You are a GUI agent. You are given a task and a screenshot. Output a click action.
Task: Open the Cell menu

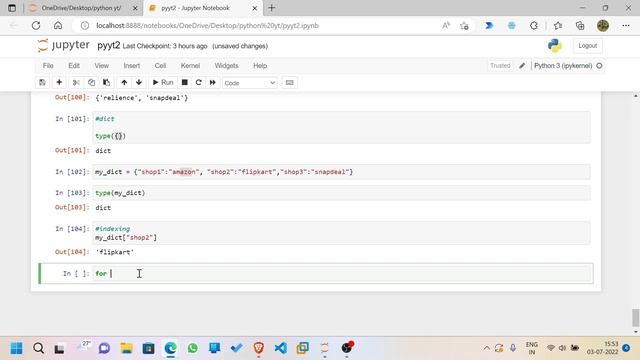(160, 66)
